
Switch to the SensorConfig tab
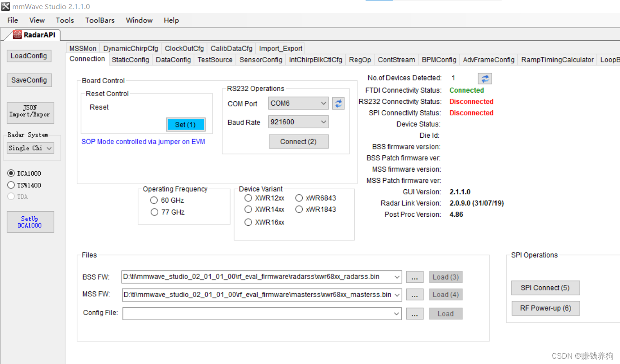coord(260,59)
